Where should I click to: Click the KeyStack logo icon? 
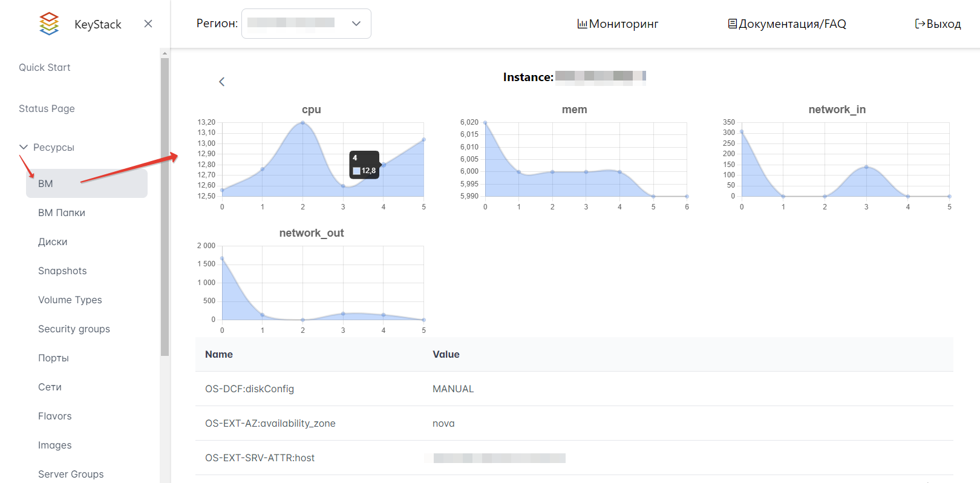point(49,24)
